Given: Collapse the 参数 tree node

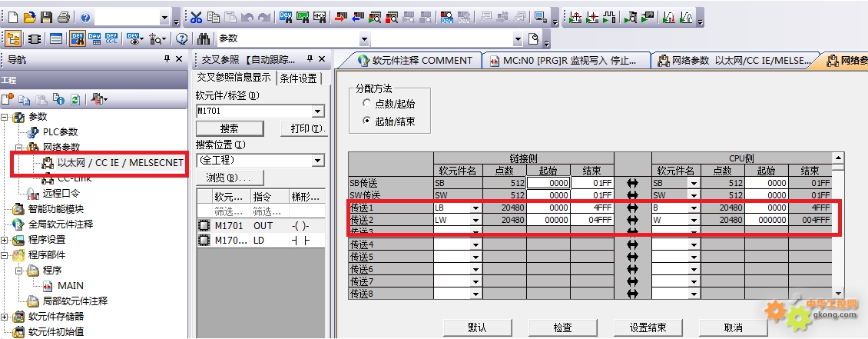Looking at the screenshot, I should [5, 117].
